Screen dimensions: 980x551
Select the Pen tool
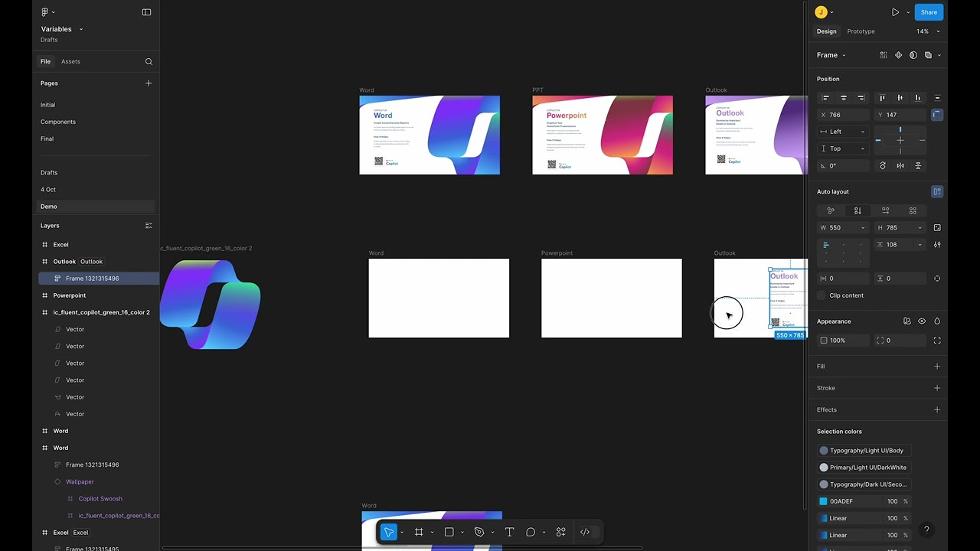pyautogui.click(x=479, y=532)
